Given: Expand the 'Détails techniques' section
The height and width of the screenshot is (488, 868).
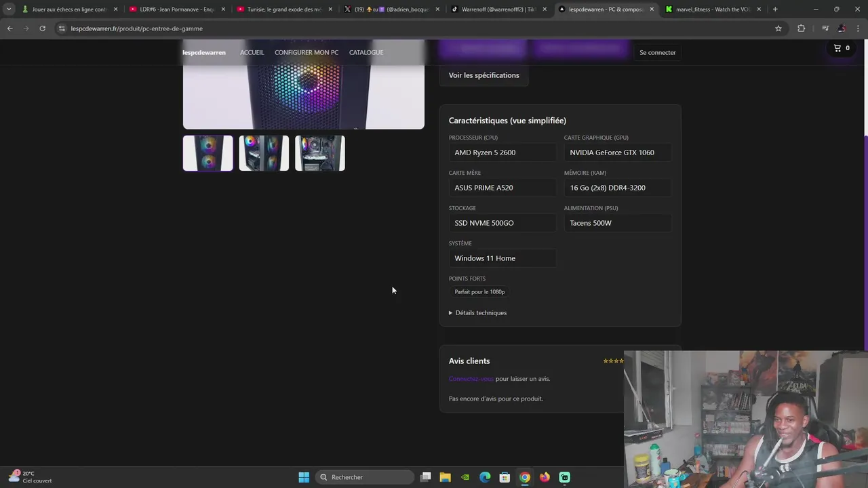Looking at the screenshot, I should [x=478, y=312].
